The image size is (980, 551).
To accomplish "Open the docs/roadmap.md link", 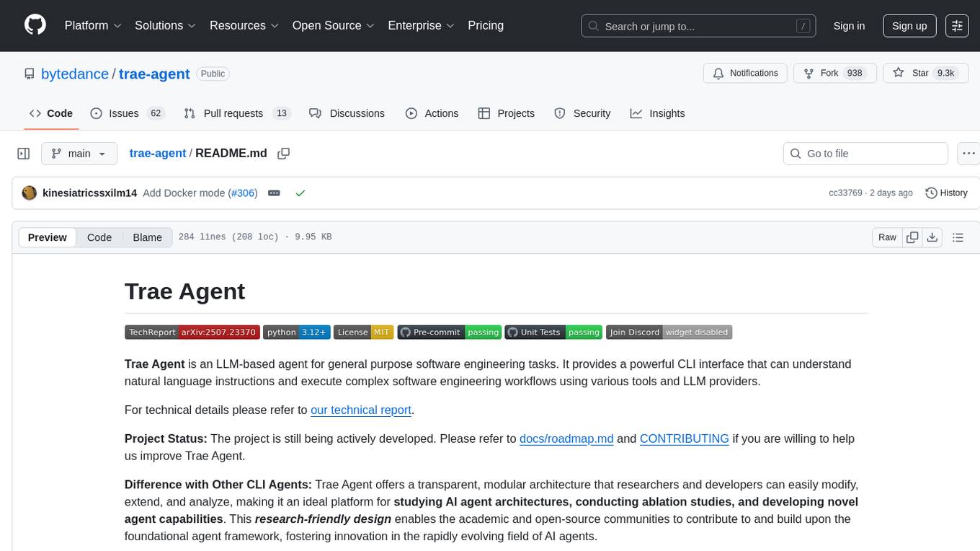I will pos(566,438).
